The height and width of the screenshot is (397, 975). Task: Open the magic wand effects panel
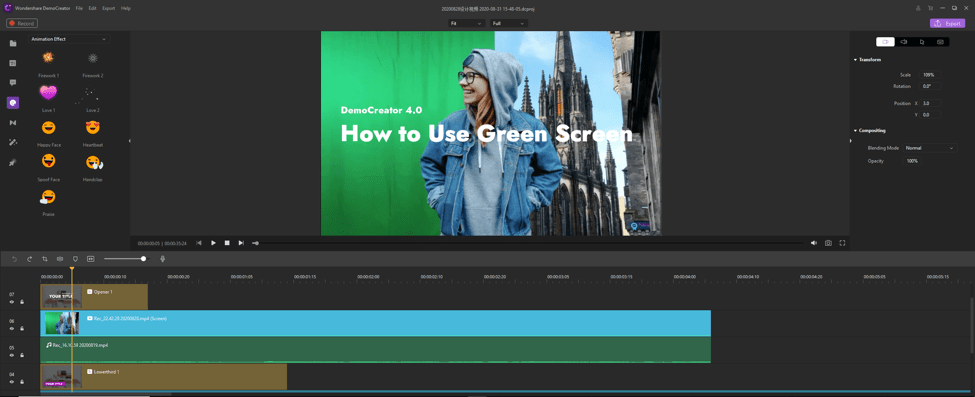click(x=12, y=142)
